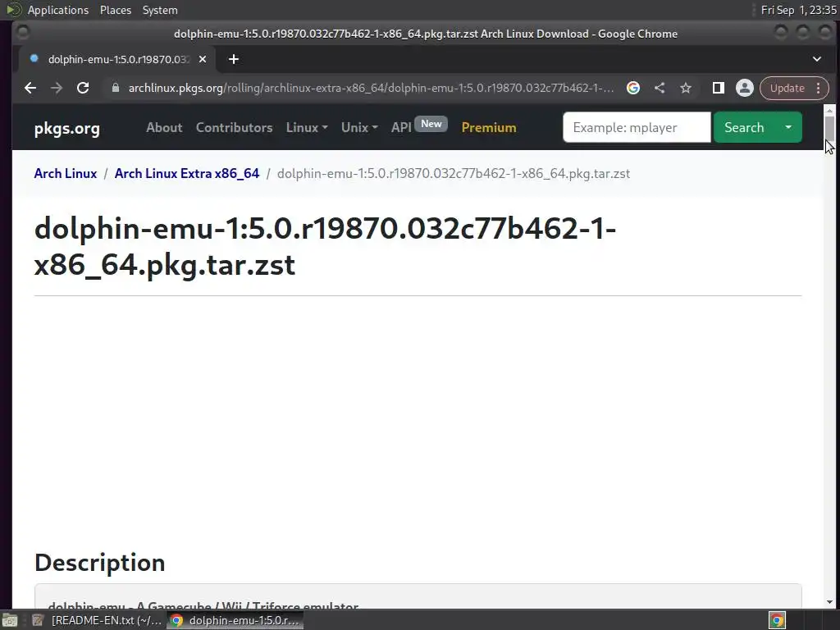Reload the current page
Image resolution: width=840 pixels, height=630 pixels.
pyautogui.click(x=83, y=88)
